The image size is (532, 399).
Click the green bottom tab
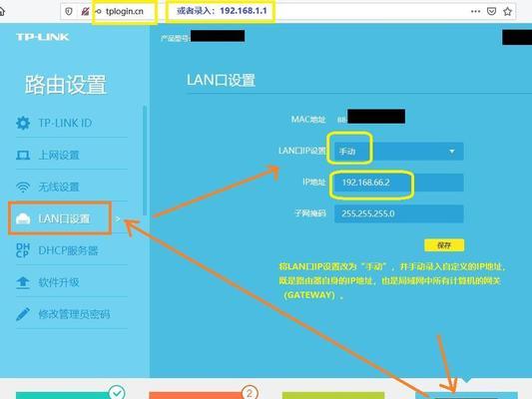333,395
